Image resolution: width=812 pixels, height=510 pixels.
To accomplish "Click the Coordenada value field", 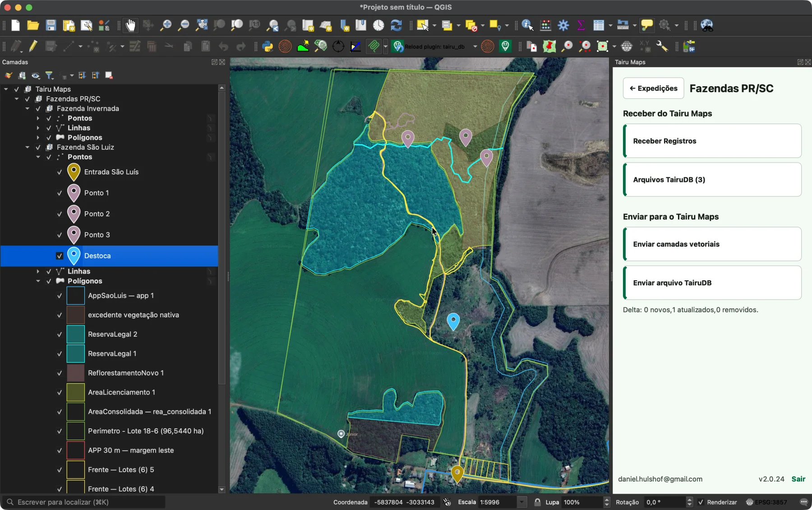I will pos(404,502).
